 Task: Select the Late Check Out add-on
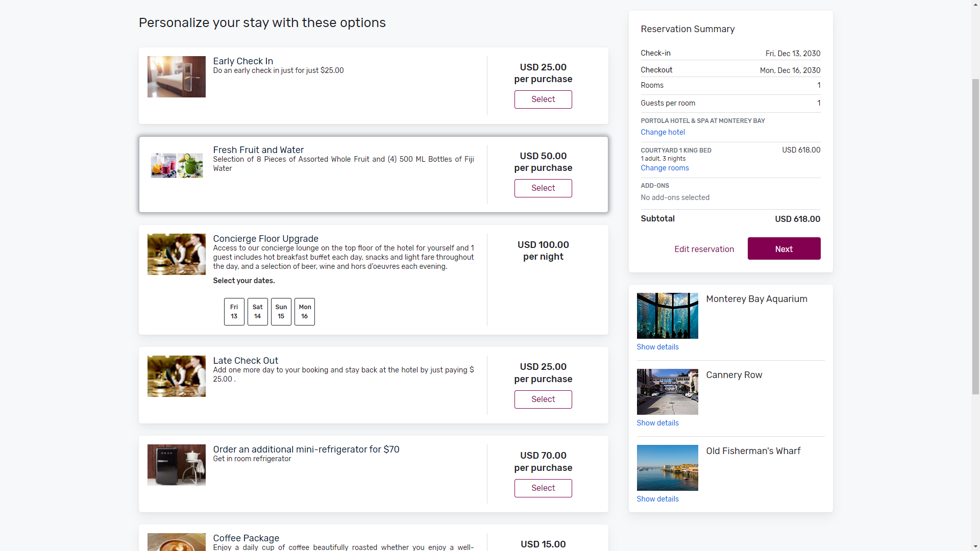tap(543, 399)
